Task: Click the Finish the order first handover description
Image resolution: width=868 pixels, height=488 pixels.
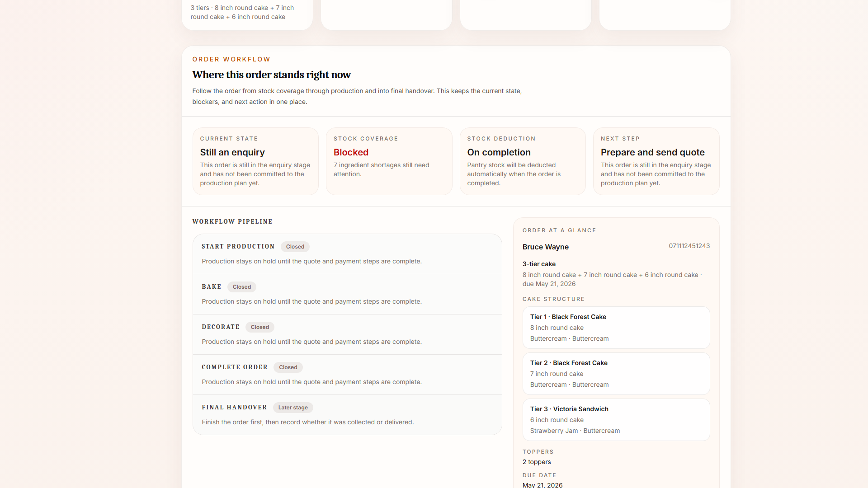Action: (x=307, y=422)
